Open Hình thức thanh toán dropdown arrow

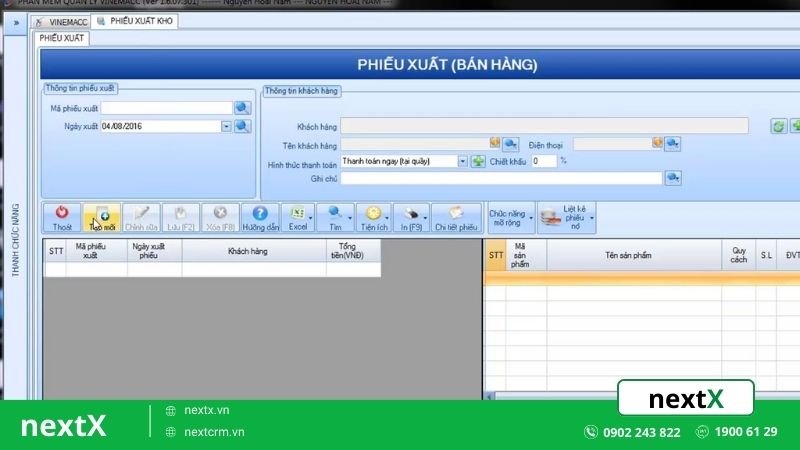tap(462, 162)
